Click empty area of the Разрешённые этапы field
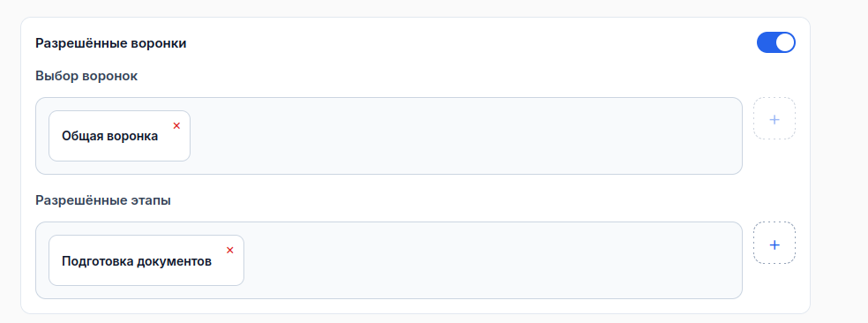 493,260
